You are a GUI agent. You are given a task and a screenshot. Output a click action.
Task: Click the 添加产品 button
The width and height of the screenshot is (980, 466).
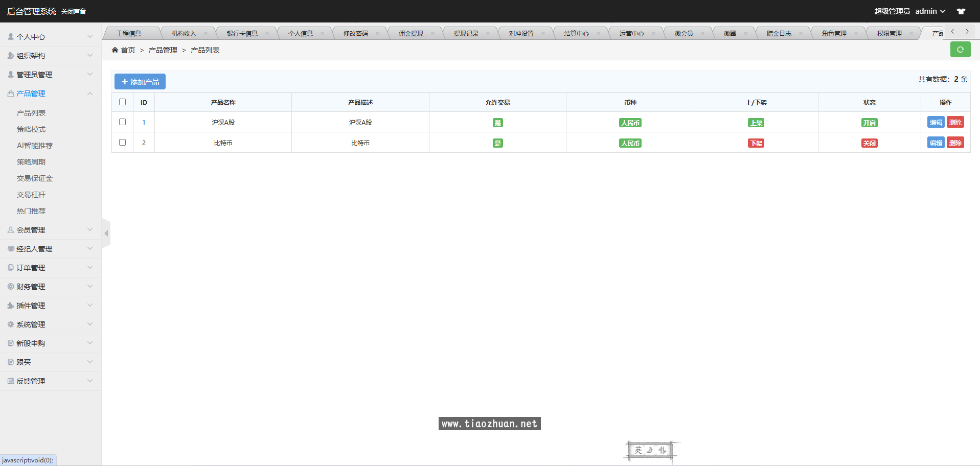tap(140, 82)
